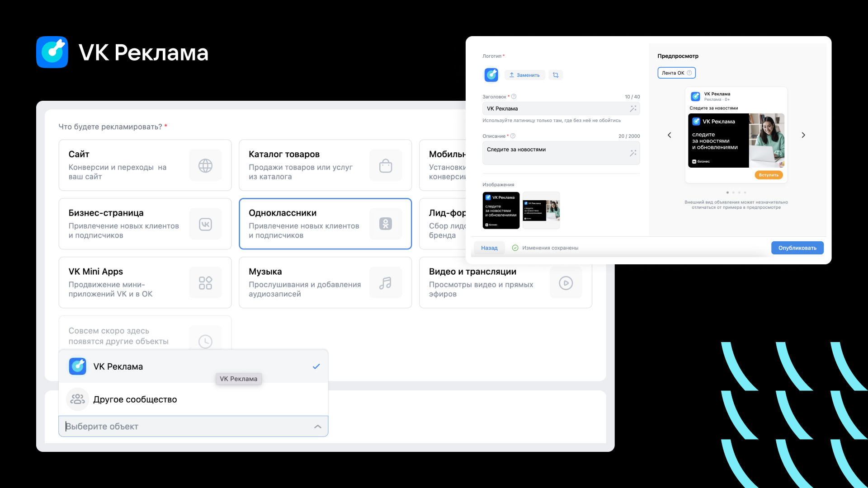868x488 pixels.
Task: Click globe icon on Сайт card
Action: (x=205, y=166)
